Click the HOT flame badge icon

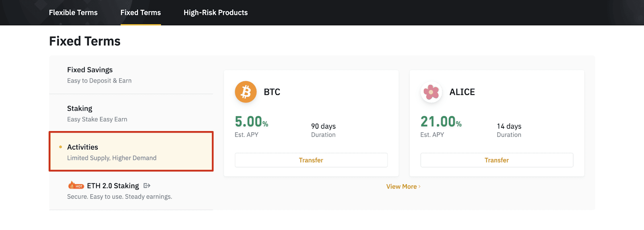(x=76, y=185)
